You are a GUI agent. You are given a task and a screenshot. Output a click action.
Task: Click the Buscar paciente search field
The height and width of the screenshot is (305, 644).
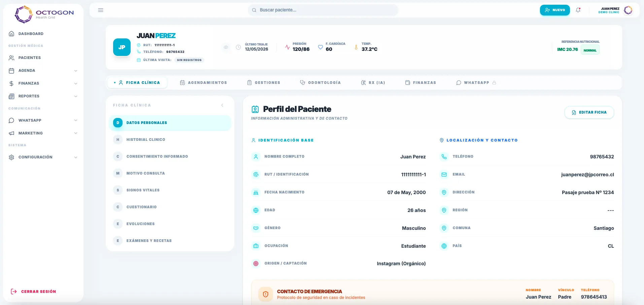[x=323, y=10]
